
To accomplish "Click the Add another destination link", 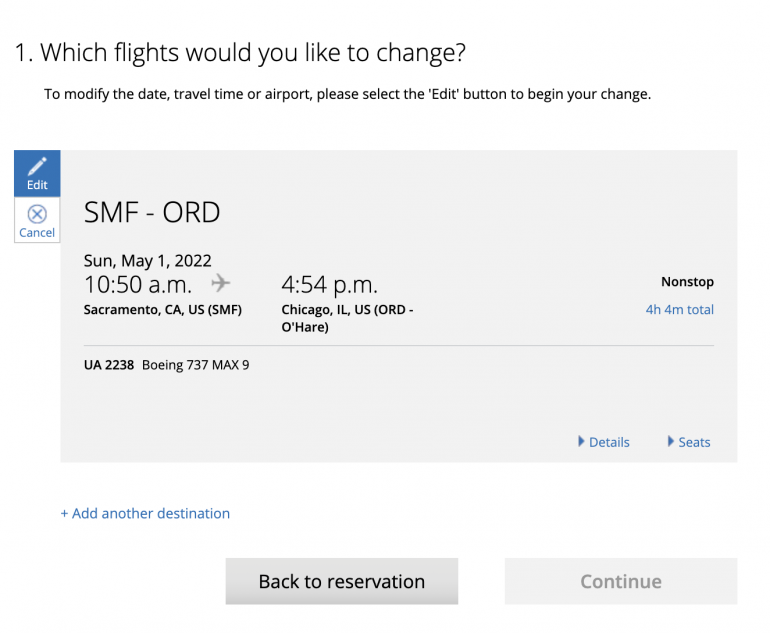I will [145, 513].
